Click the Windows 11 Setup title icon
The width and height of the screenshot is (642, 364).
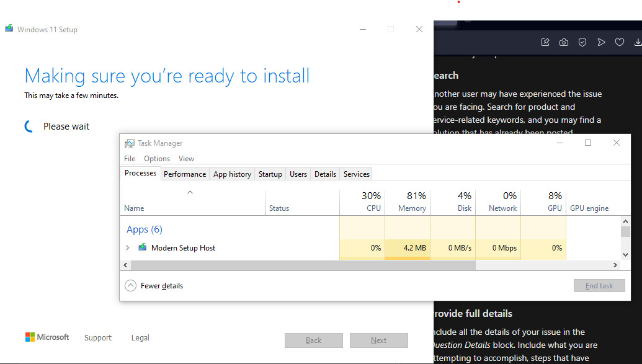pyautogui.click(x=9, y=29)
